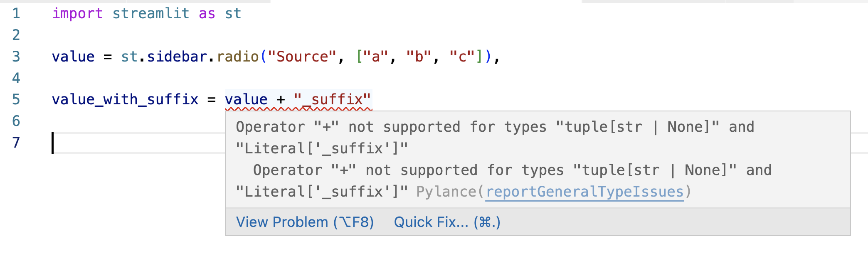868x266 pixels.
Task: Click line number 3 in the gutter
Action: (15, 56)
